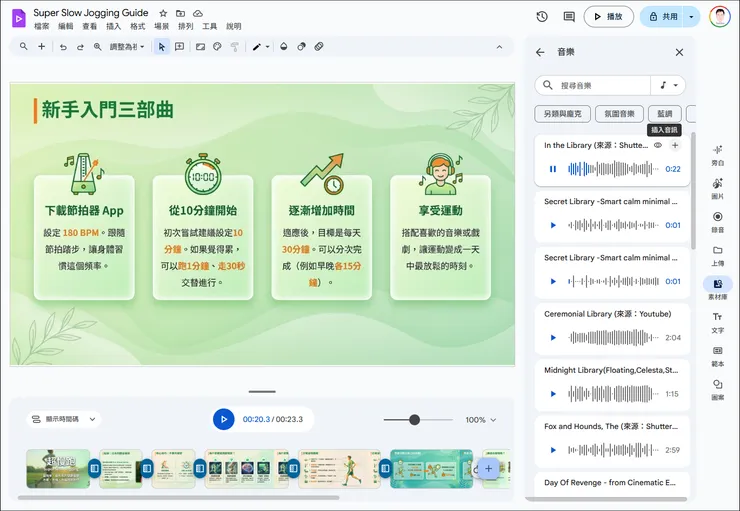This screenshot has height=511, width=740.
Task: Redo the last action
Action: tap(80, 47)
